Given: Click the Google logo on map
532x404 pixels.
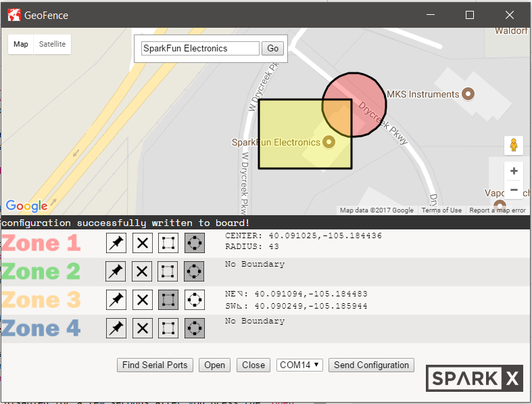Looking at the screenshot, I should point(27,206).
